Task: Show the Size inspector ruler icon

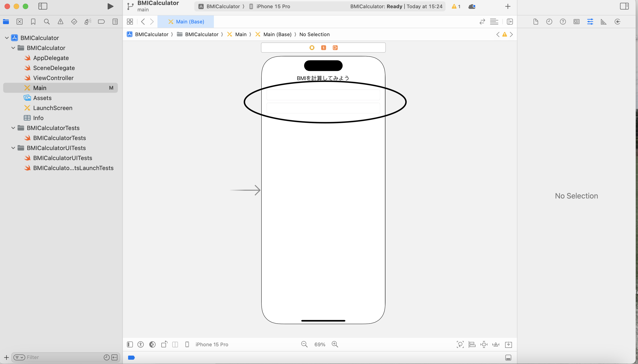Action: point(603,22)
